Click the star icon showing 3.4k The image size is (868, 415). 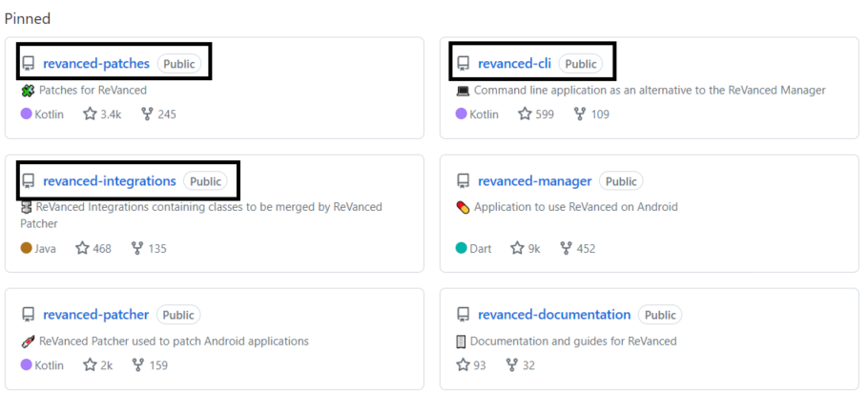click(x=90, y=114)
